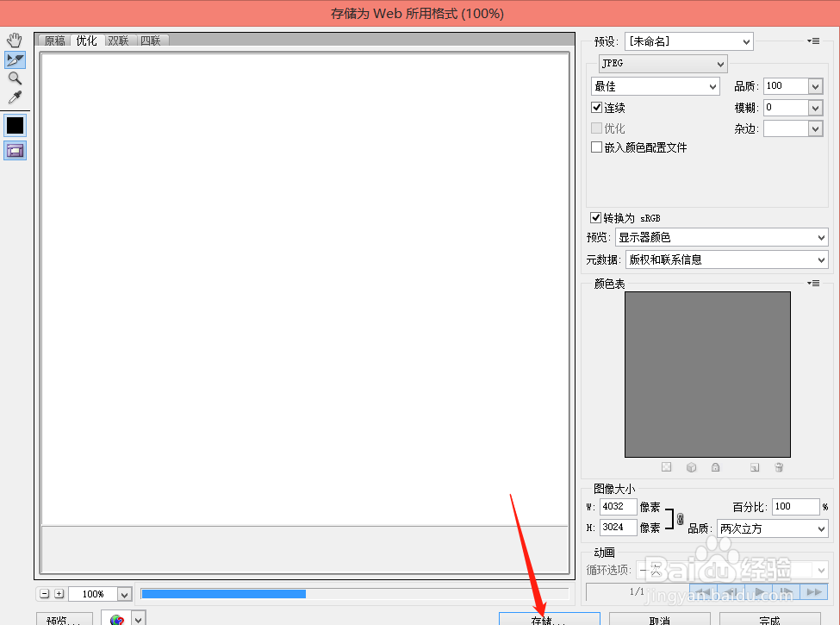Screen dimensions: 840x625
Task: Toggle the width-height constrain link icon
Action: click(x=680, y=519)
